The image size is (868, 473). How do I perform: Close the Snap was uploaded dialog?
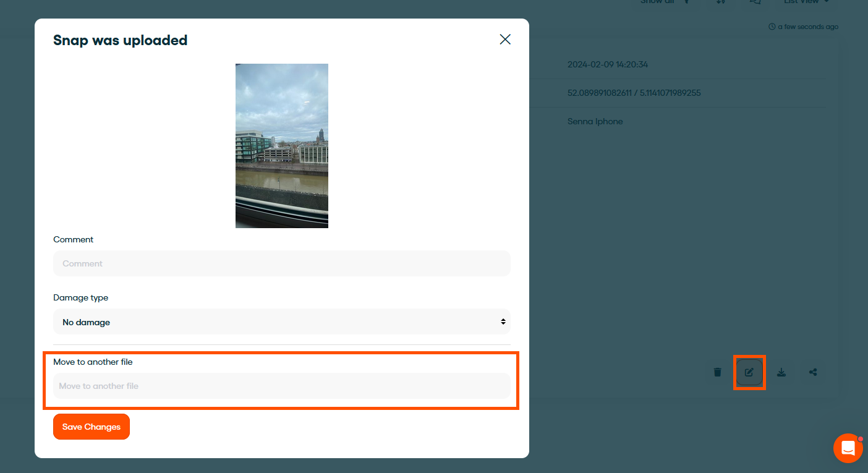(505, 40)
